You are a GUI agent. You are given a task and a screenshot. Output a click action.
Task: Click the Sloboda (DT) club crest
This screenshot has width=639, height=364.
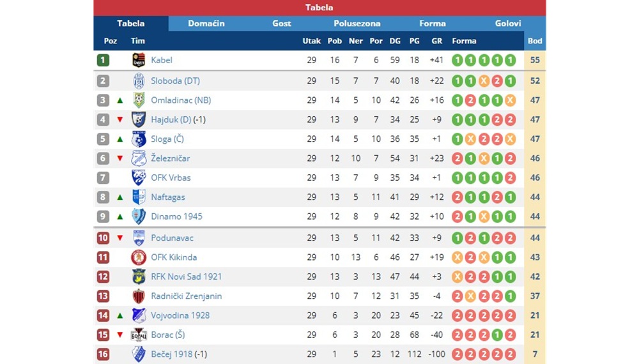139,80
